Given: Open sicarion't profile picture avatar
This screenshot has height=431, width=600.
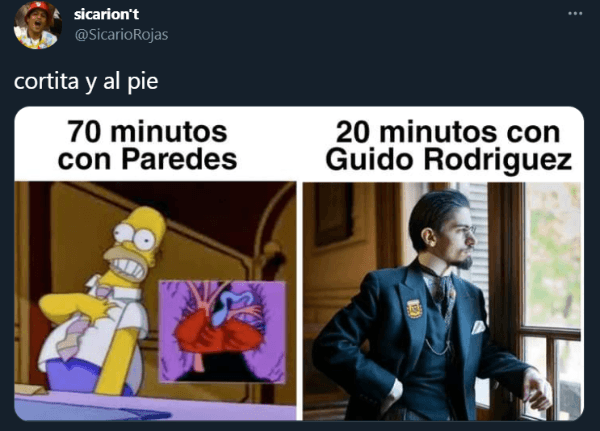Looking at the screenshot, I should tap(38, 25).
